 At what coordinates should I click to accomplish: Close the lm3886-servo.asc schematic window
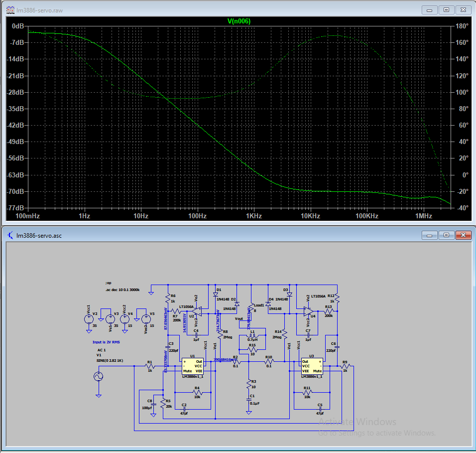(463, 235)
